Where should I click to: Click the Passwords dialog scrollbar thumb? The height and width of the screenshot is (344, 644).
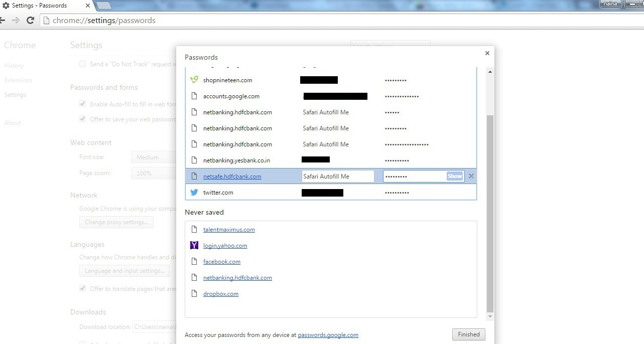490,214
